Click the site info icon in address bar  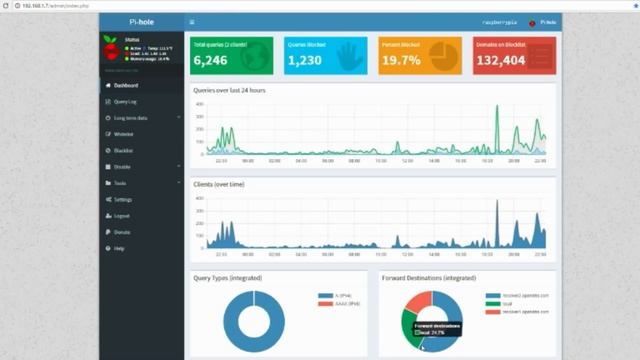(18, 6)
